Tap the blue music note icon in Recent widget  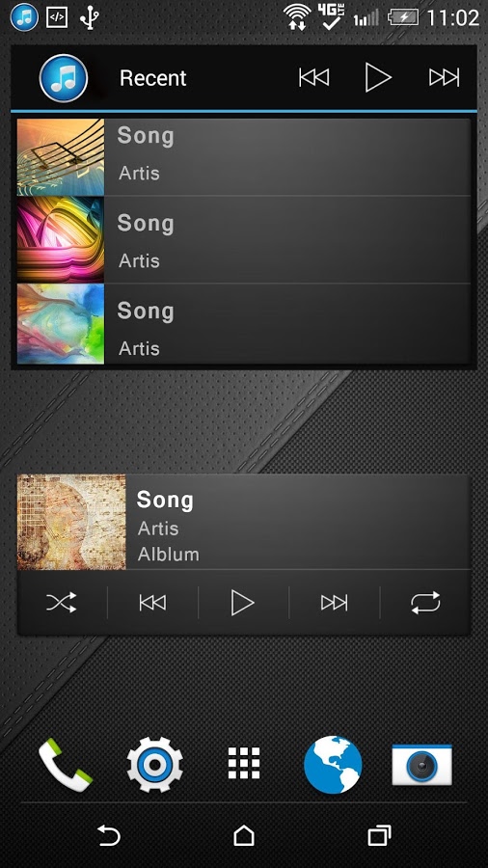63,78
